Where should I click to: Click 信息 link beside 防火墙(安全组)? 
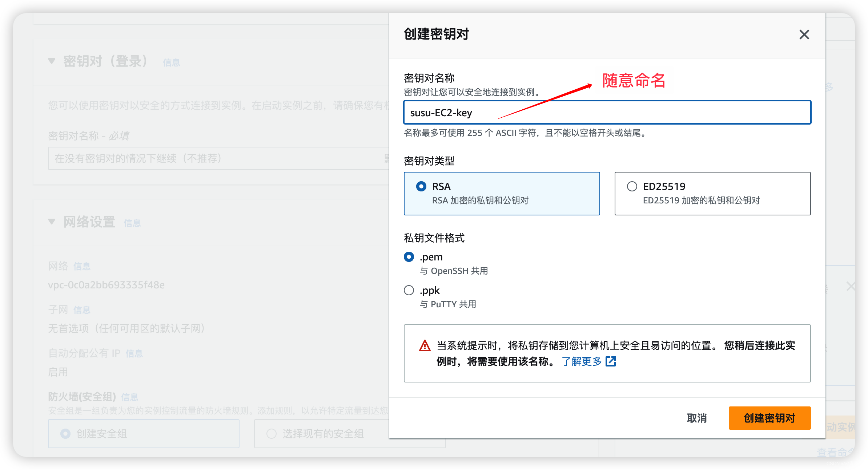(x=129, y=397)
